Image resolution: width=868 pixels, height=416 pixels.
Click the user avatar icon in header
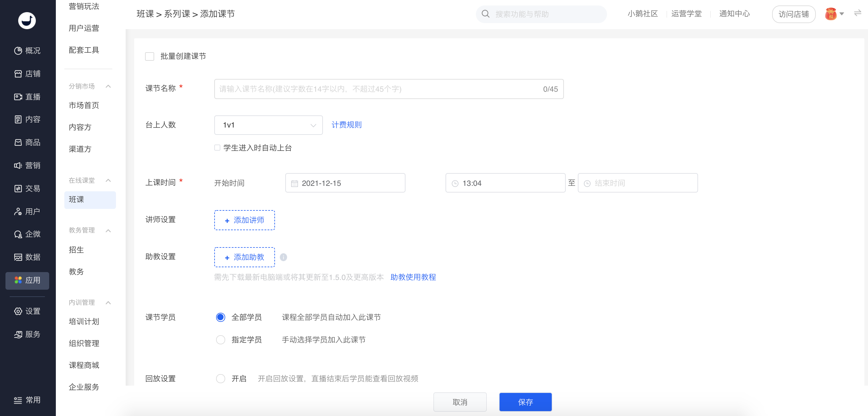831,14
